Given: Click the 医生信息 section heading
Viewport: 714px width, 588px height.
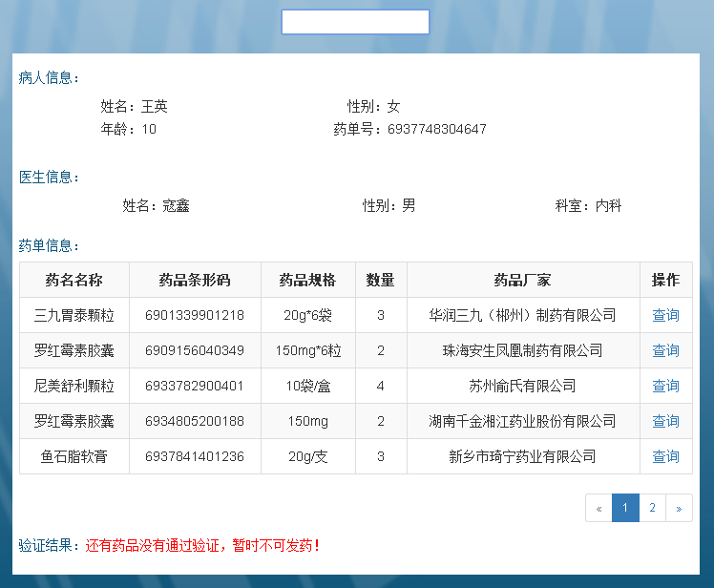Looking at the screenshot, I should tap(49, 178).
